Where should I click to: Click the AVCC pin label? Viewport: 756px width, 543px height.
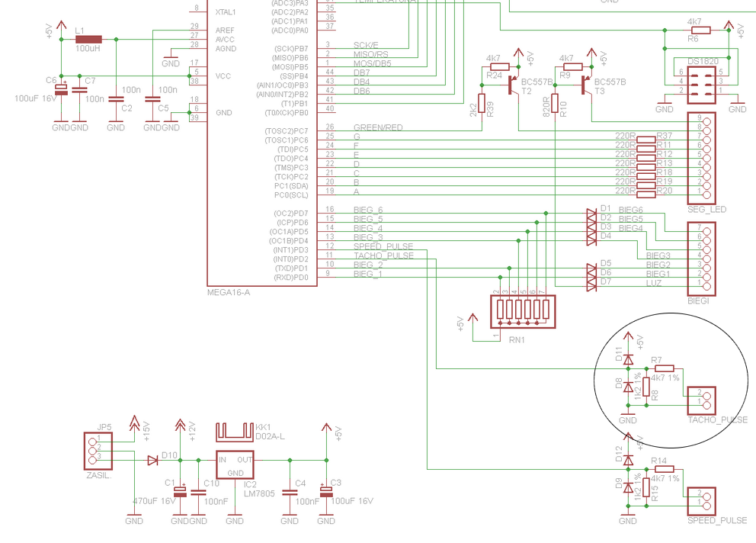pyautogui.click(x=225, y=40)
